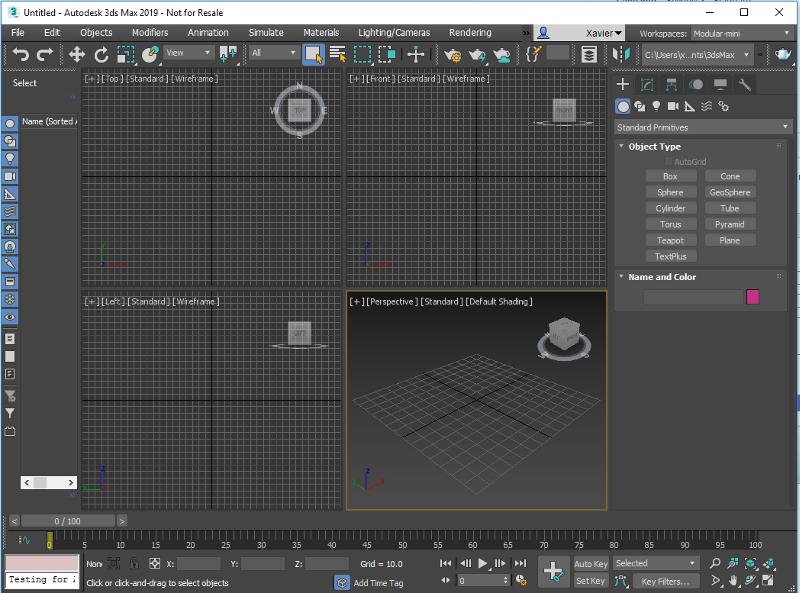This screenshot has width=800, height=593.
Task: Activate the Select and Rotate tool
Action: click(x=103, y=54)
